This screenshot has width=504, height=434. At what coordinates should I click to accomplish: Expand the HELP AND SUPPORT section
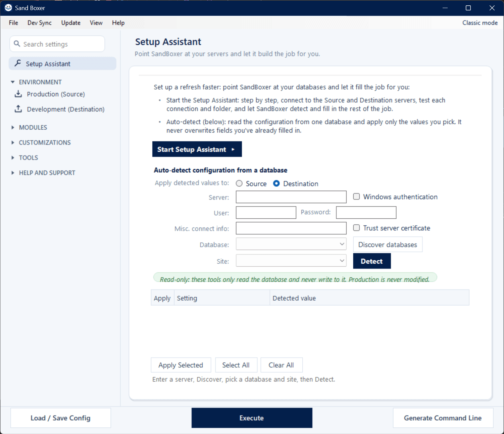[x=13, y=173]
